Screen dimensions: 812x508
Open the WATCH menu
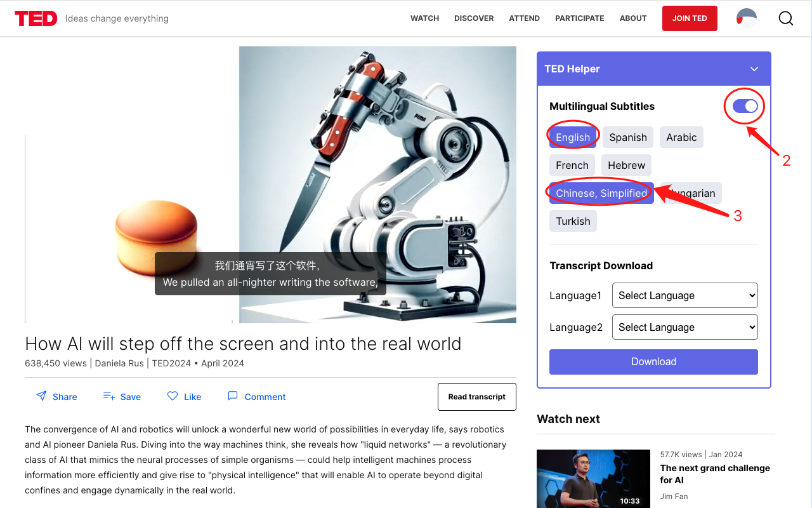click(424, 18)
